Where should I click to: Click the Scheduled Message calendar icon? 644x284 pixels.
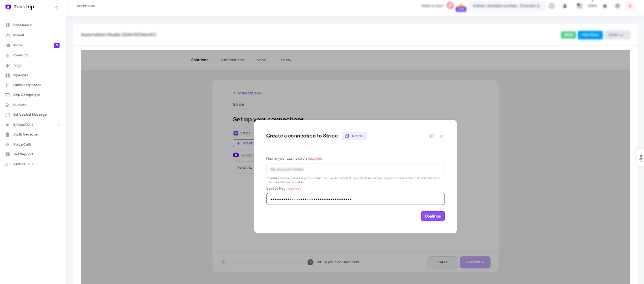coord(7,115)
